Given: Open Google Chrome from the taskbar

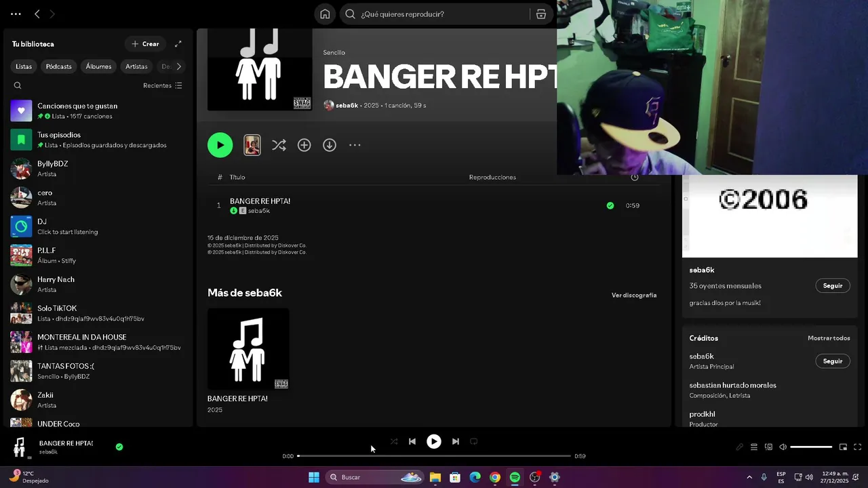Looking at the screenshot, I should pos(495,477).
